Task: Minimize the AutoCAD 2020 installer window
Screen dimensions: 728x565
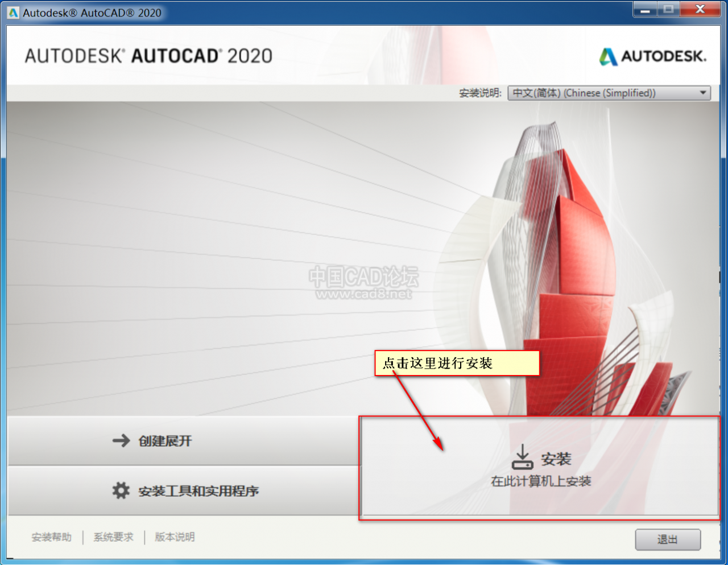Action: pyautogui.click(x=646, y=10)
